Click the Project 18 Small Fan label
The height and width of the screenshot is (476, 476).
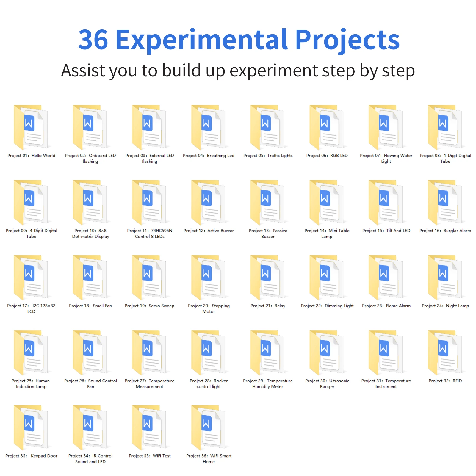(x=90, y=306)
